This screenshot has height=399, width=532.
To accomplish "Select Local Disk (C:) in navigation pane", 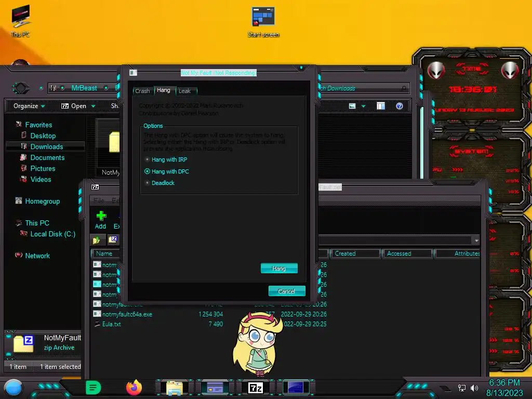I will tap(52, 234).
